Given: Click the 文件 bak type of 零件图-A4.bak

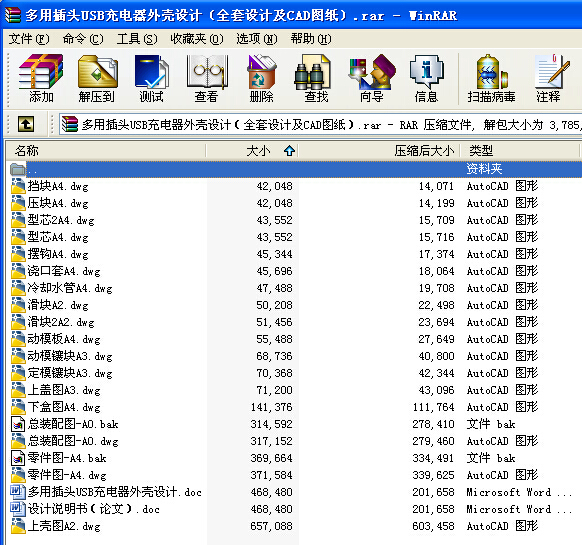Looking at the screenshot, I should [491, 458].
